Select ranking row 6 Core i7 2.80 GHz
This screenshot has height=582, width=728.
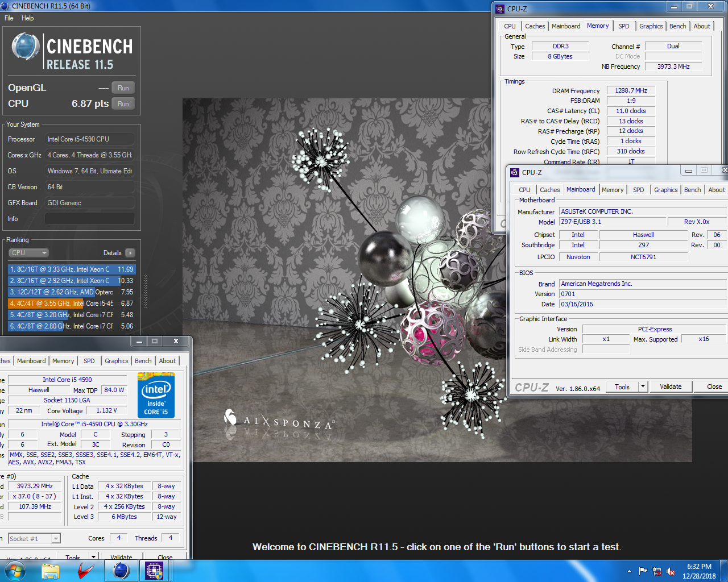coord(71,326)
